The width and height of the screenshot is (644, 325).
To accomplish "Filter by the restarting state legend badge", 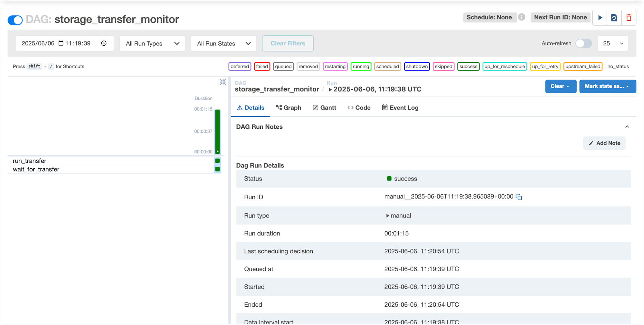I will pyautogui.click(x=335, y=67).
